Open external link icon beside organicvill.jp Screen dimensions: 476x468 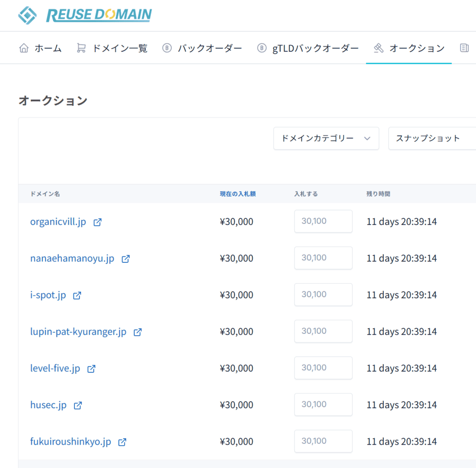click(x=98, y=222)
